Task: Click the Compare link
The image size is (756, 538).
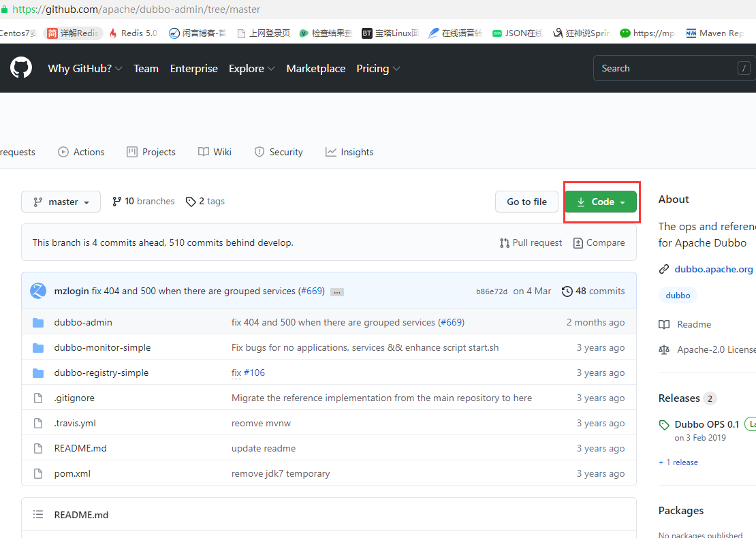Action: pyautogui.click(x=599, y=242)
